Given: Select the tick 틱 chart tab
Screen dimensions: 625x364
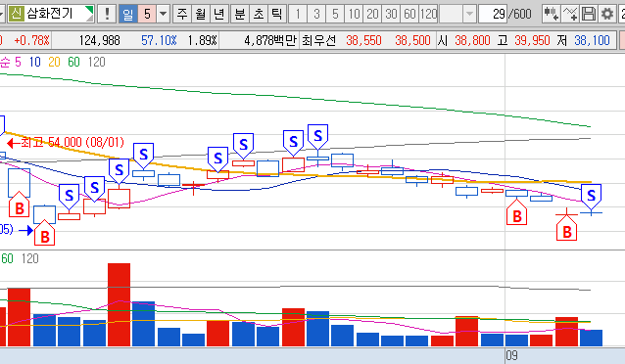Looking at the screenshot, I should click(x=276, y=15).
